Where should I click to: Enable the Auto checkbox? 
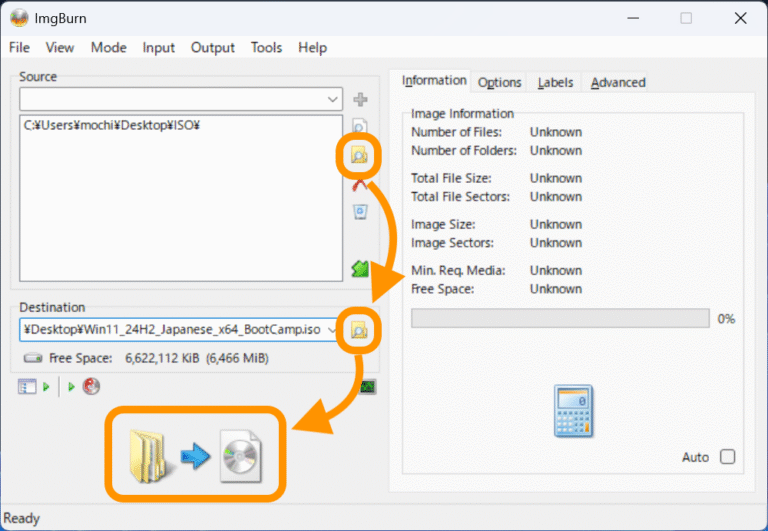[727, 457]
